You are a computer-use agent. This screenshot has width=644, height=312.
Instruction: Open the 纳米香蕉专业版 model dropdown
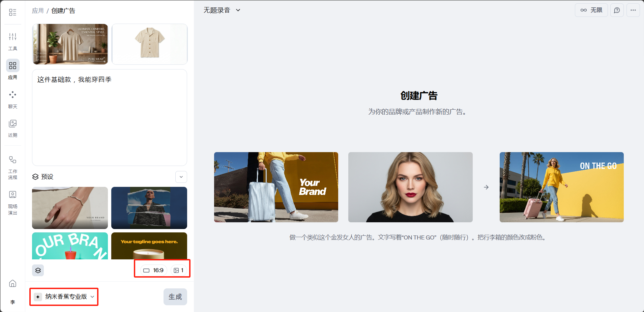tap(64, 296)
